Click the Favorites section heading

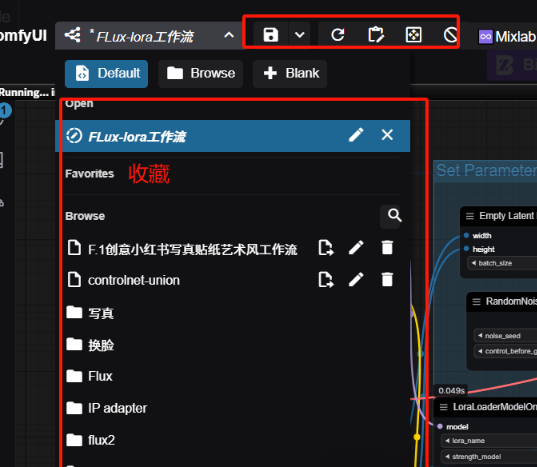coord(90,174)
